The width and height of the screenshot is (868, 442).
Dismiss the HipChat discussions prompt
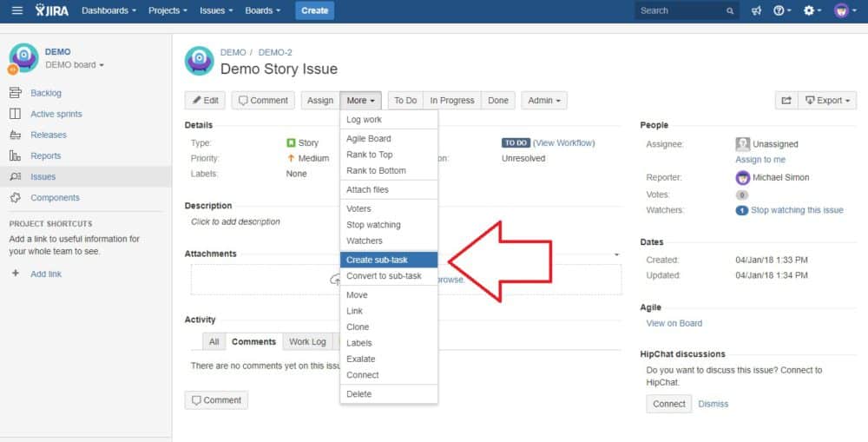click(x=713, y=404)
